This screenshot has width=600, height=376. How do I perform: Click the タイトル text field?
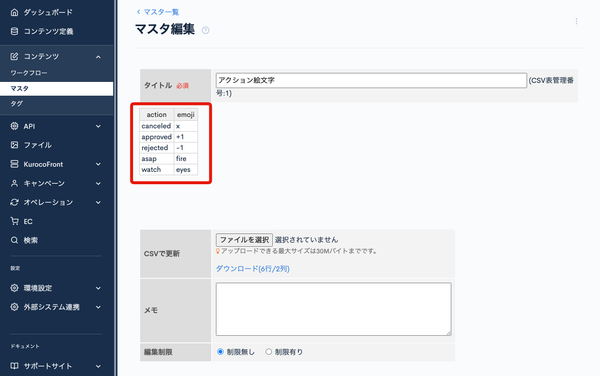(x=371, y=80)
